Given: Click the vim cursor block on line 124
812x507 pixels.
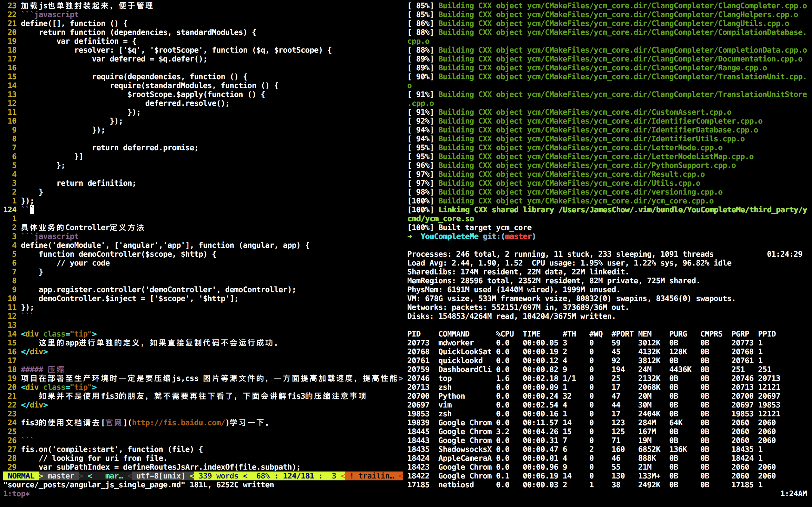Looking at the screenshot, I should click(32, 210).
